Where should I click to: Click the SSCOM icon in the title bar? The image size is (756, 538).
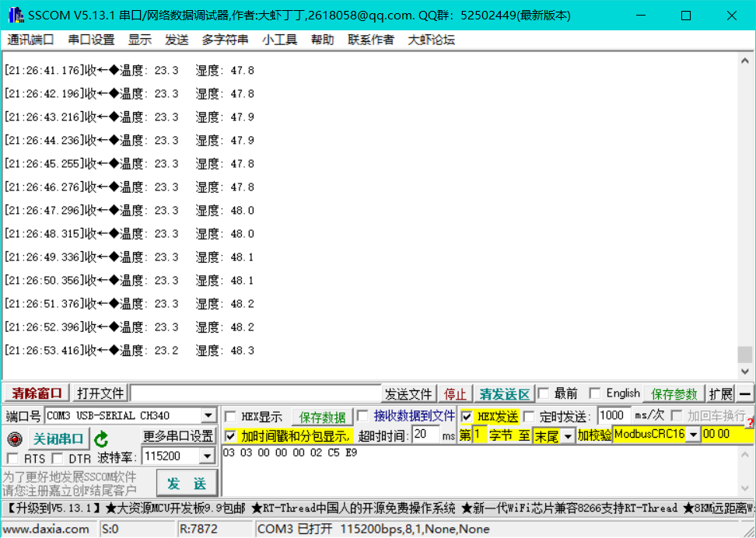click(x=15, y=14)
